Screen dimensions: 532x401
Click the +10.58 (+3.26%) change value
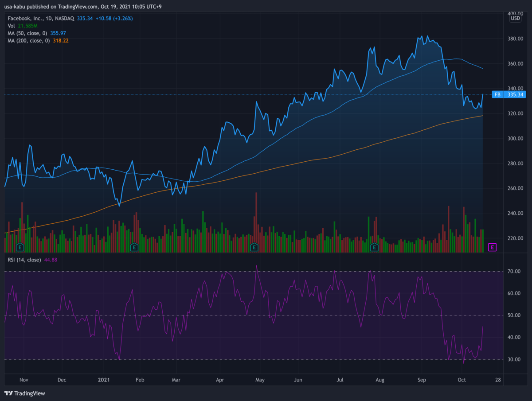(113, 19)
